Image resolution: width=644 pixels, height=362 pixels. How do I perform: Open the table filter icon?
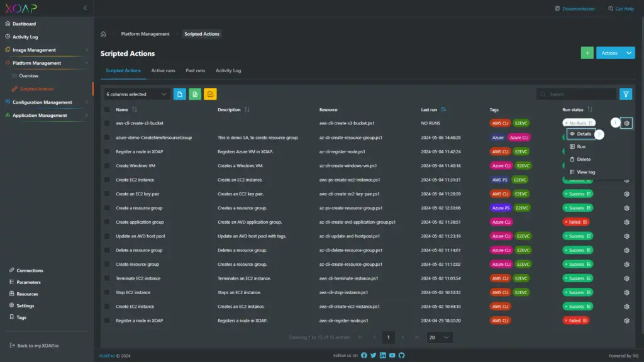tap(626, 94)
